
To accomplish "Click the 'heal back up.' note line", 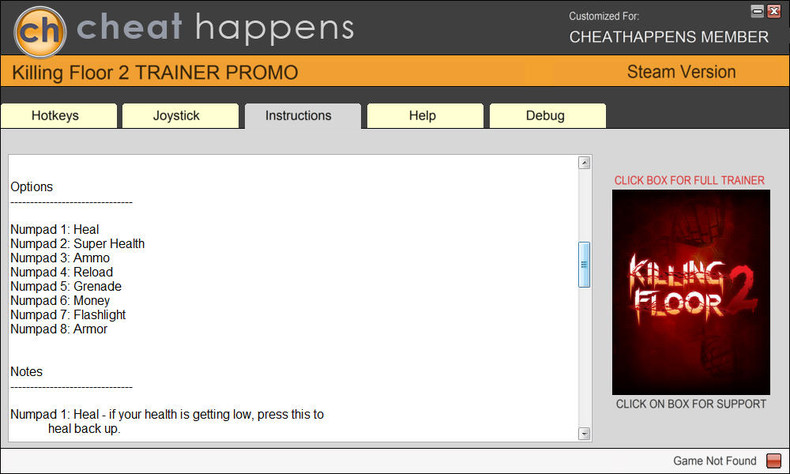I will click(84, 429).
